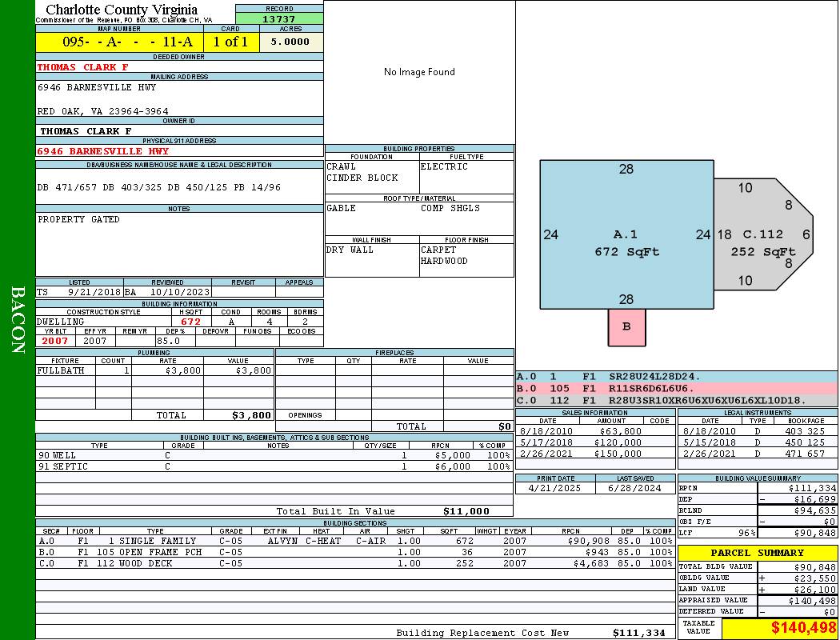Click legal instrument book page 471 657
The width and height of the screenshot is (840, 640).
point(806,454)
